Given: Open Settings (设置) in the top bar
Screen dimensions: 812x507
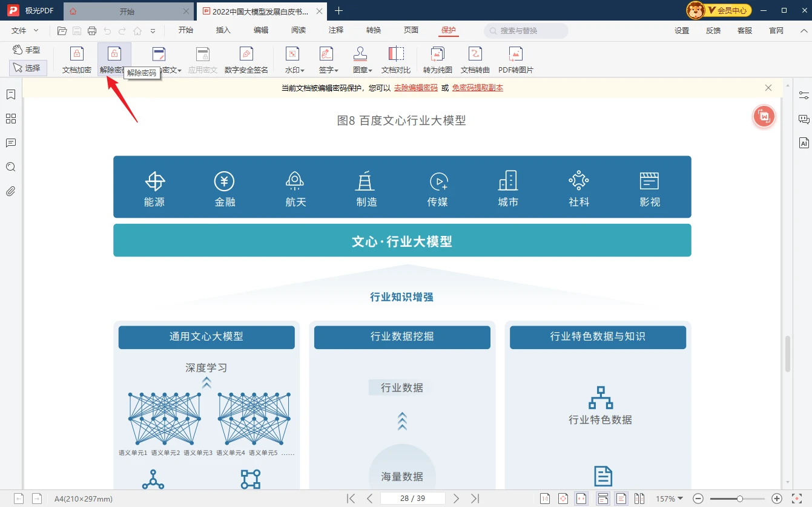Looking at the screenshot, I should tap(682, 31).
